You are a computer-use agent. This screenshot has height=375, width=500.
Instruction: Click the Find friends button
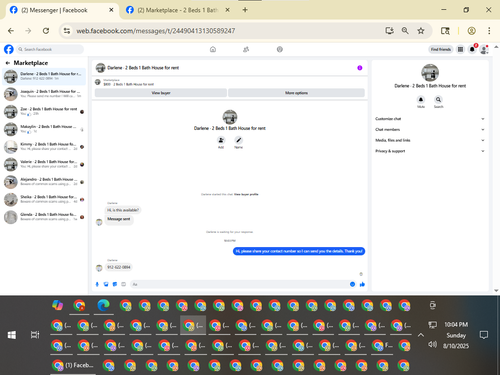click(x=441, y=49)
